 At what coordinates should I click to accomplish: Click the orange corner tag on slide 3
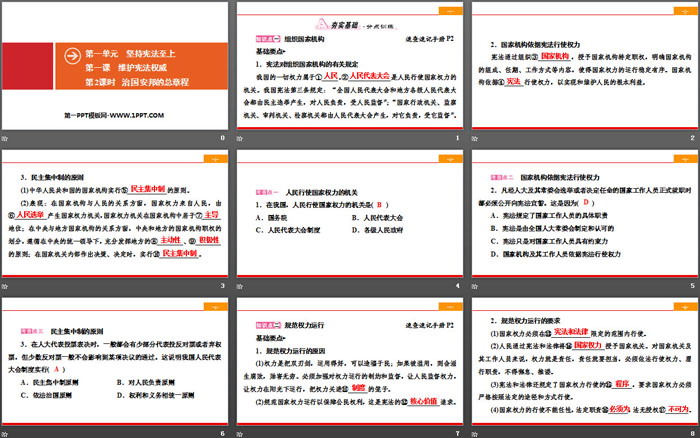click(x=216, y=159)
